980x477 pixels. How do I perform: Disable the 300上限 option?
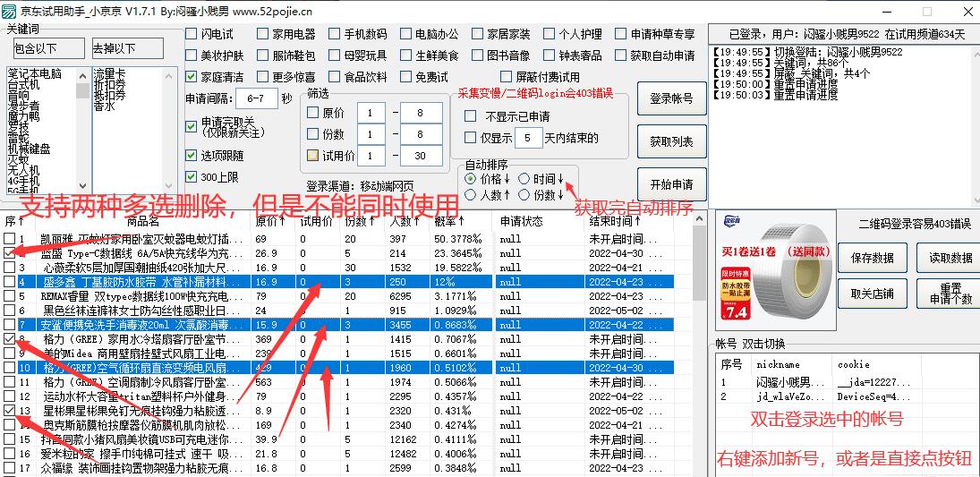192,177
